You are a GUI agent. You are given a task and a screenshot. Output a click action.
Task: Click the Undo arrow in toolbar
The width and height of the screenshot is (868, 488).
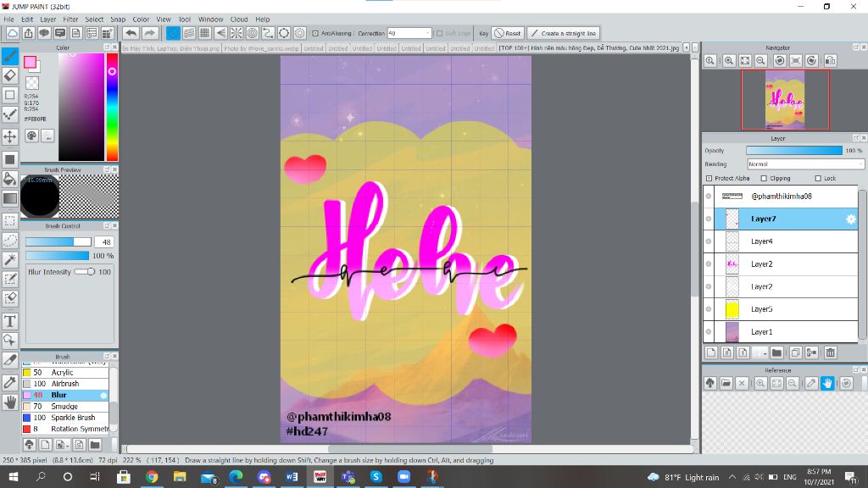click(131, 33)
